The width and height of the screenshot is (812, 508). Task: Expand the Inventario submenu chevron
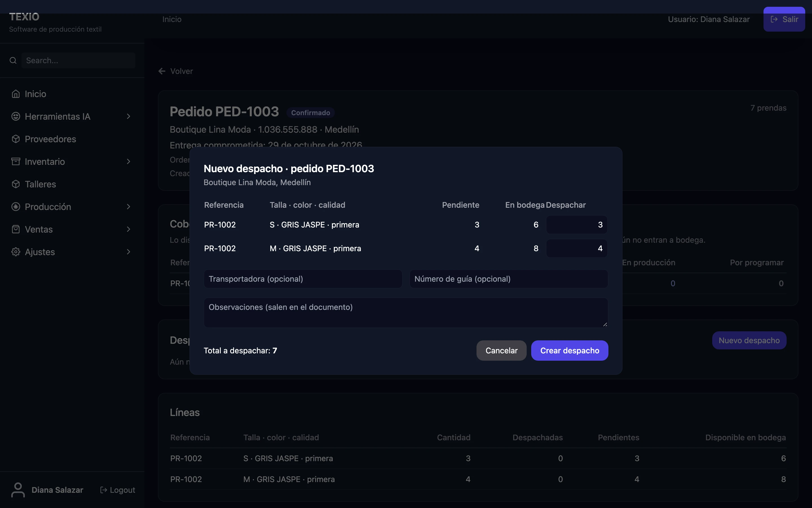[129, 162]
